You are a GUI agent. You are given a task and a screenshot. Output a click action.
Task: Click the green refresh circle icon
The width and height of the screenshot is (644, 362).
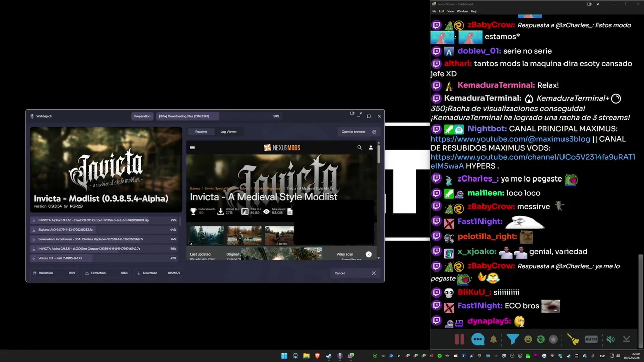pyautogui.click(x=541, y=339)
